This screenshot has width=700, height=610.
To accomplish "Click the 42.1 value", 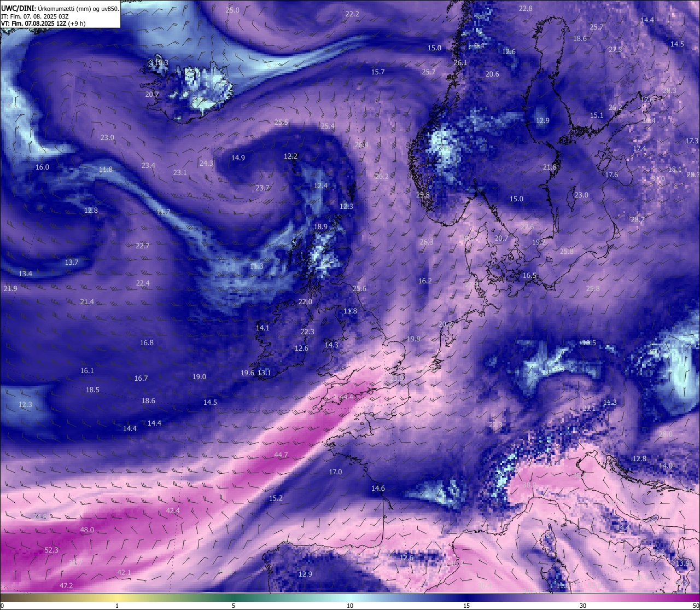I will [x=124, y=573].
